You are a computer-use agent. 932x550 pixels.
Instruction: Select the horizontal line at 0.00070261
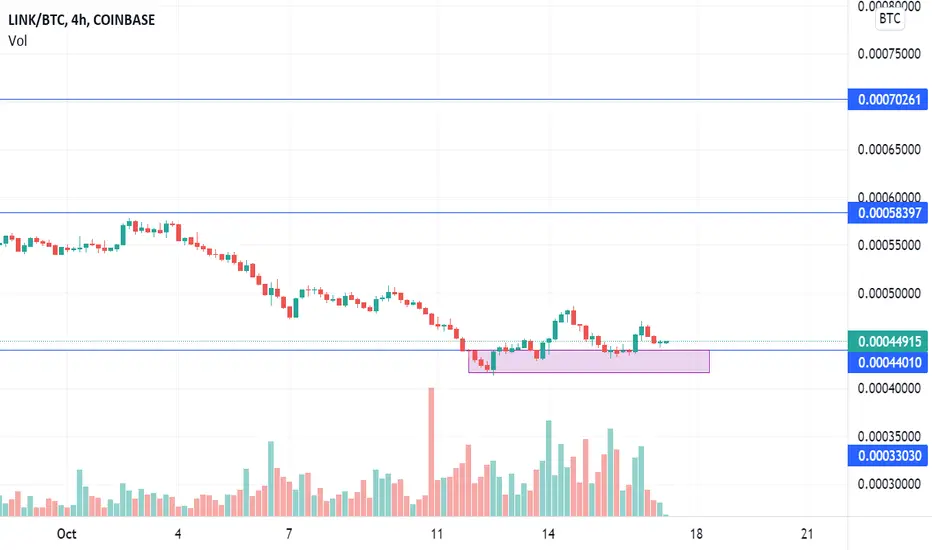point(423,99)
